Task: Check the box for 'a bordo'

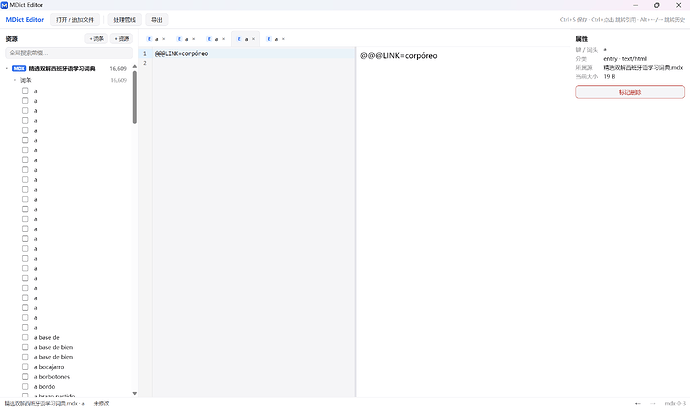Action: (x=25, y=387)
